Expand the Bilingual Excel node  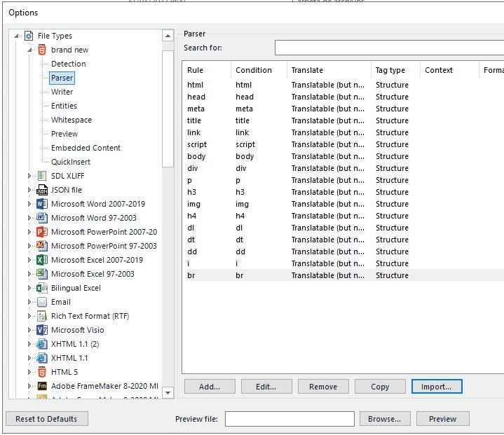[29, 288]
